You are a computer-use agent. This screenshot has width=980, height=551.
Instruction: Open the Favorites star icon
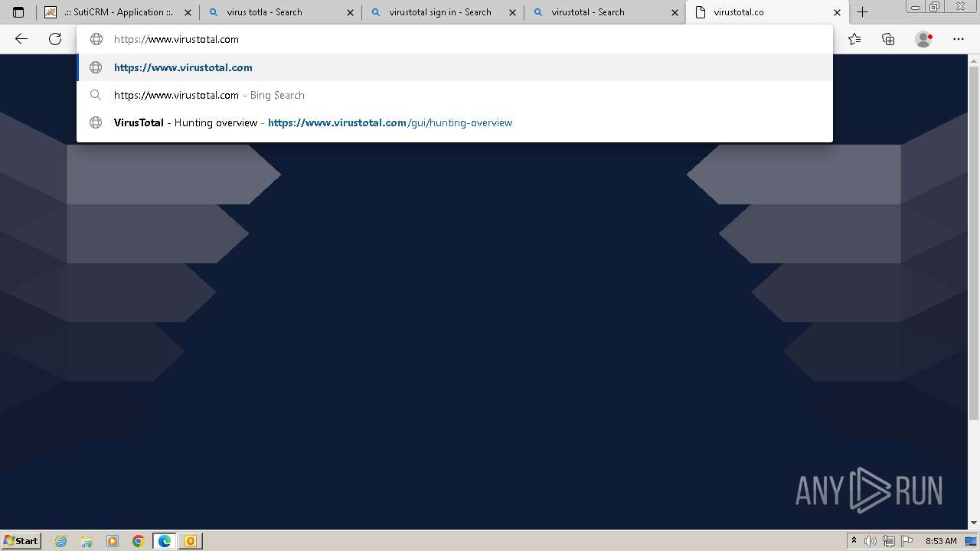point(854,39)
